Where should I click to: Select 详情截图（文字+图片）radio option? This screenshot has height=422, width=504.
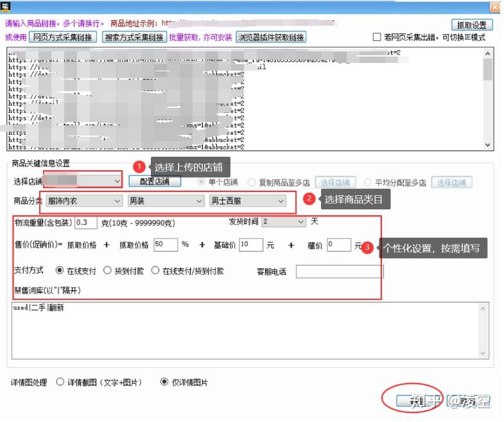click(60, 382)
